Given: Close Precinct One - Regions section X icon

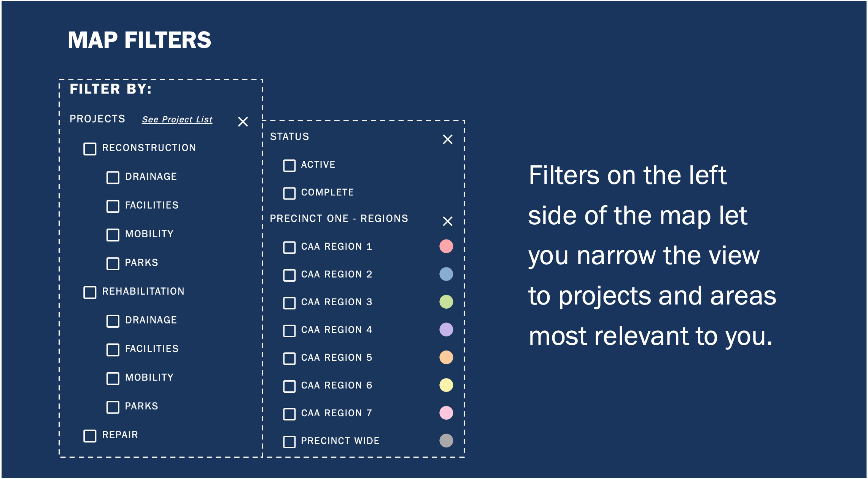Looking at the screenshot, I should [x=447, y=221].
